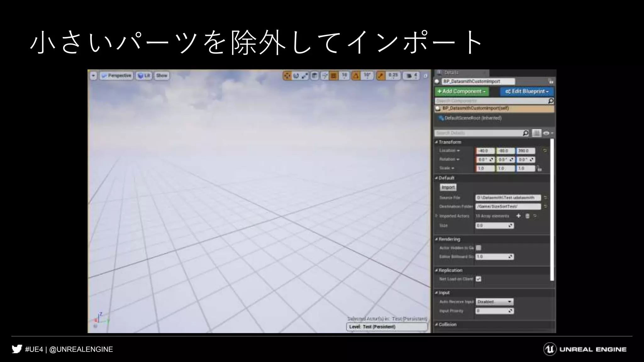
Task: Open Add Component dropdown
Action: coord(462,91)
